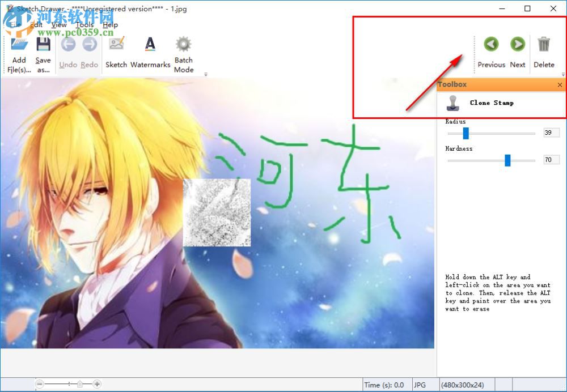
Task: Click Next to view next image
Action: [517, 44]
